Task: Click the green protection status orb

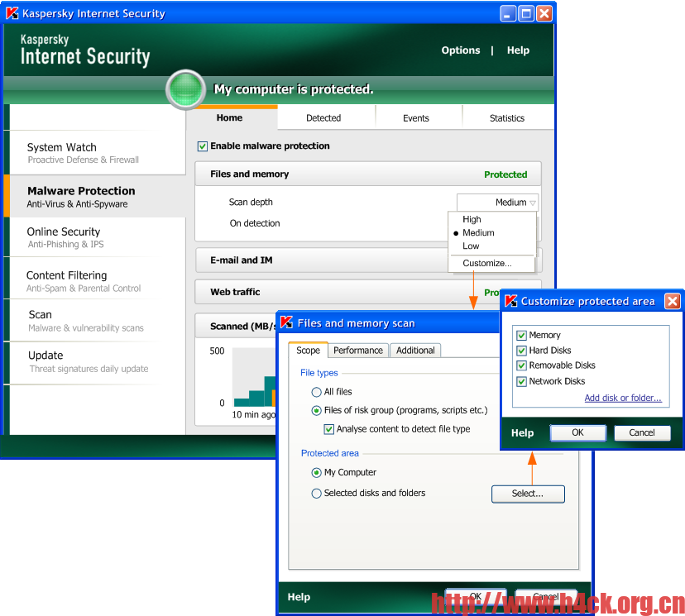Action: point(185,89)
